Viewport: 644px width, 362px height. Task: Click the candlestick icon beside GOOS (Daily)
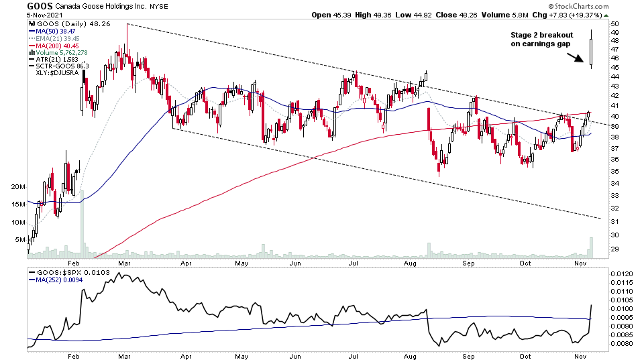click(x=32, y=24)
